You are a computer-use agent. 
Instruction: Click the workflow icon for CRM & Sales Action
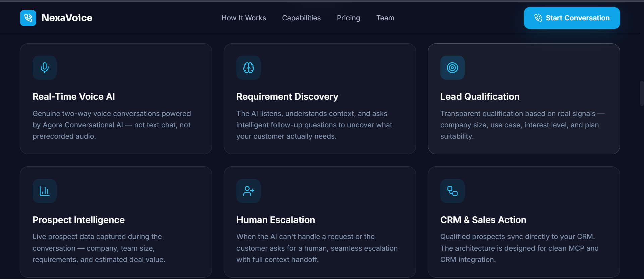coord(452,191)
